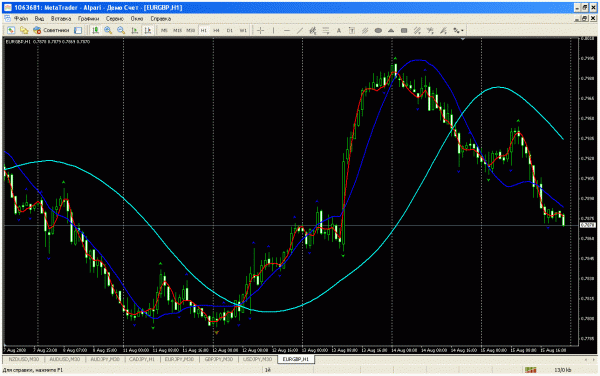Click the current price label on price scale

(588, 225)
